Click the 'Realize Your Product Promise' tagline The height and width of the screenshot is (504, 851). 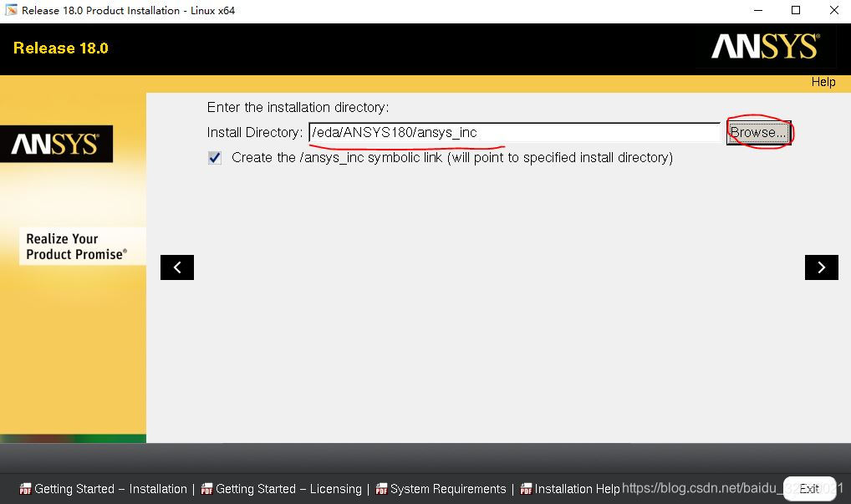(77, 247)
